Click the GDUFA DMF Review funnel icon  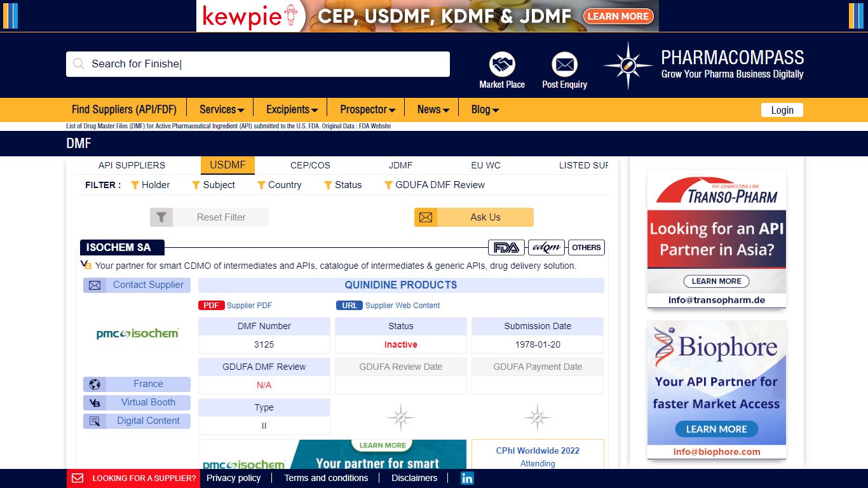[388, 185]
